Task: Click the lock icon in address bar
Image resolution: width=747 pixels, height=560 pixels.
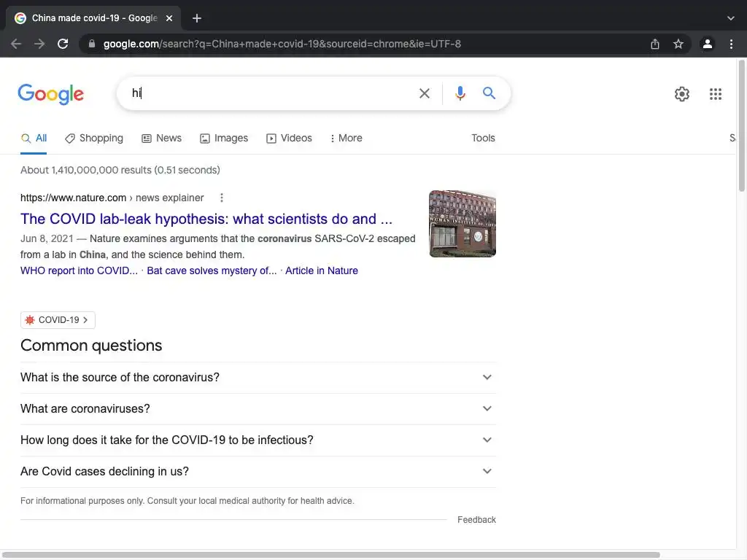Action: [x=92, y=44]
